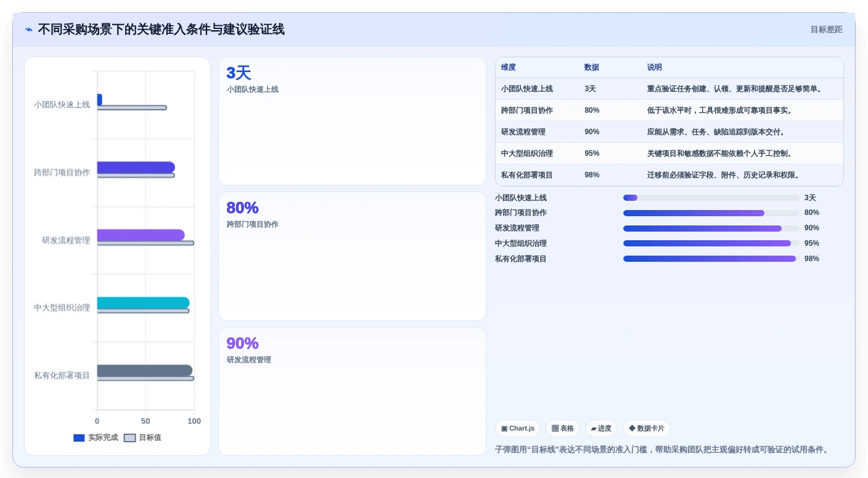The height and width of the screenshot is (478, 868).
Task: Click the 说明 column header
Action: [655, 68]
